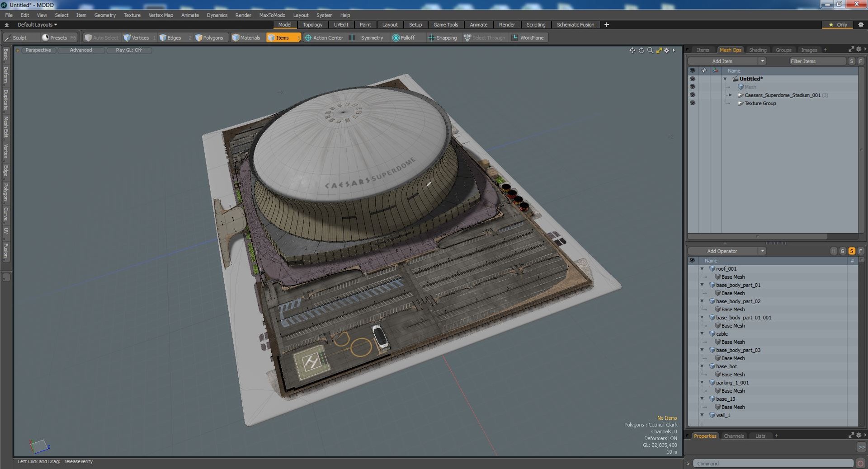Toggle WorkPlane option

click(528, 38)
